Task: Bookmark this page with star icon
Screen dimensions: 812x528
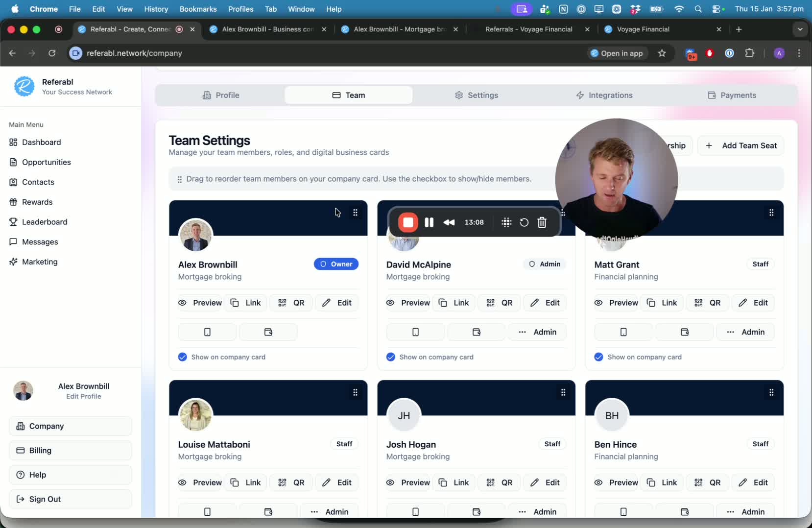Action: click(662, 53)
